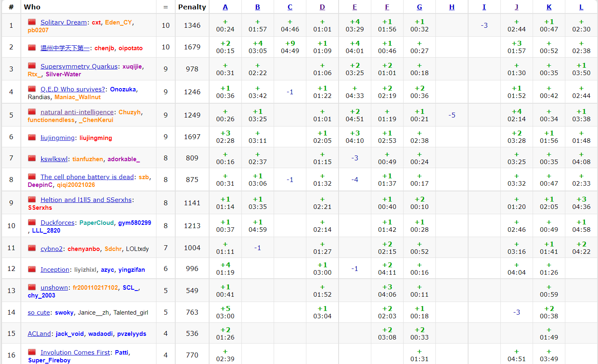Open problem A column header link
The image size is (598, 364).
(225, 7)
